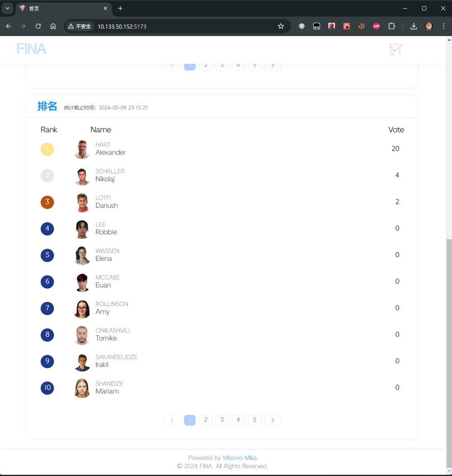Image resolution: width=452 pixels, height=476 pixels.
Task: Click the FINA logo
Action: pyautogui.click(x=31, y=49)
